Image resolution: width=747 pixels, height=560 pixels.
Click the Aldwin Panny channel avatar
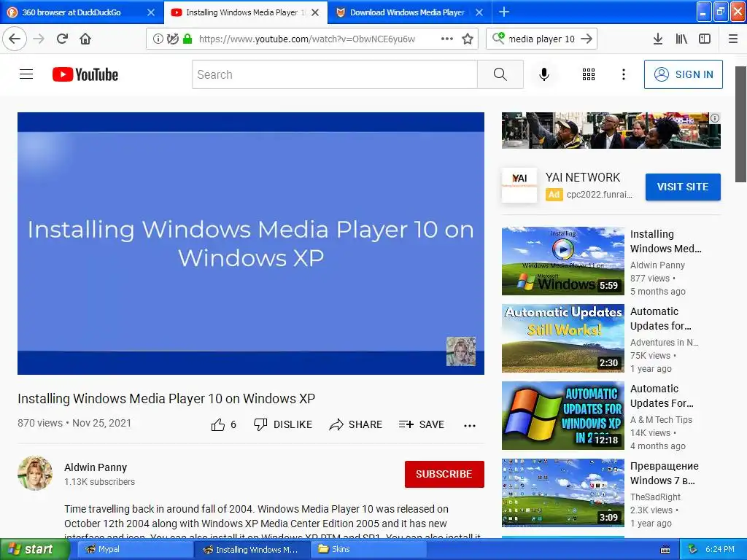tap(35, 473)
